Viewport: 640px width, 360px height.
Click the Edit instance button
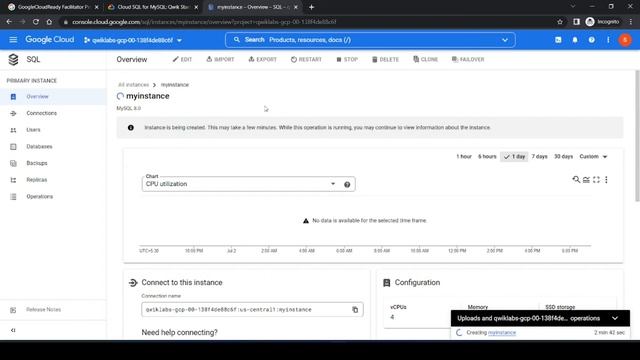tap(182, 60)
